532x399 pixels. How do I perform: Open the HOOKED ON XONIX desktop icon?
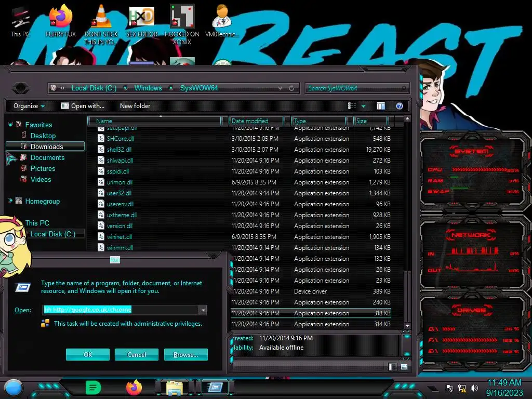[182, 24]
